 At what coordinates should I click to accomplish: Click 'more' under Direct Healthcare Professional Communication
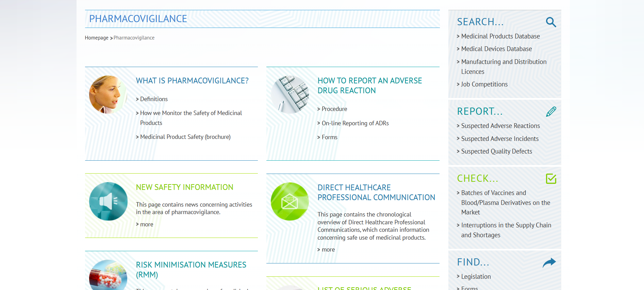click(x=328, y=249)
